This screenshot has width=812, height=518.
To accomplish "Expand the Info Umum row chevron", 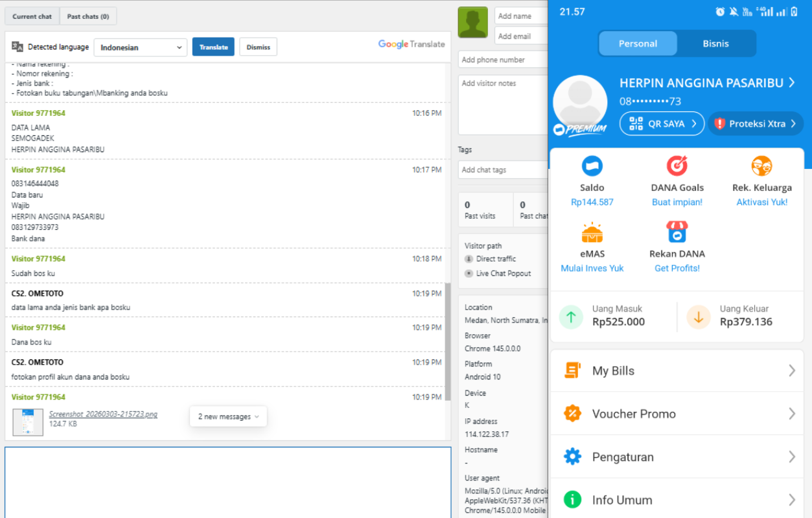I will (792, 500).
